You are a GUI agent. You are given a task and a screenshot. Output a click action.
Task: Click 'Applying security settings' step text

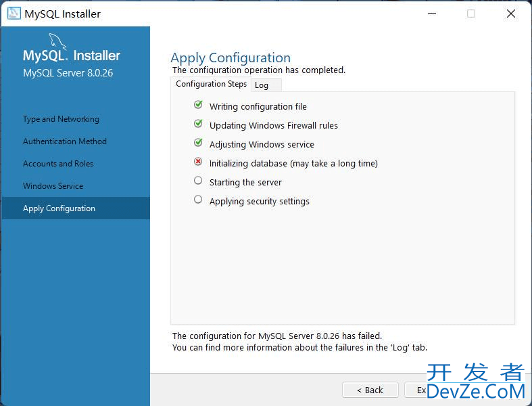click(x=259, y=202)
